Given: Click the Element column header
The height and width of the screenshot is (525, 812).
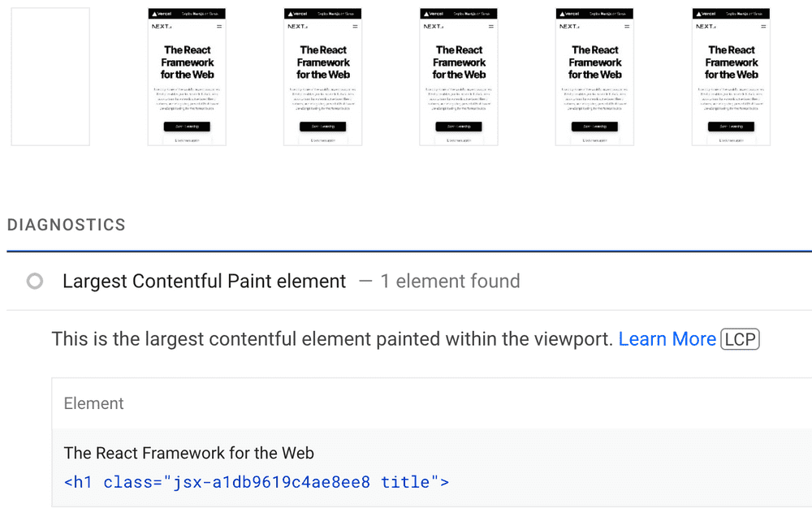Looking at the screenshot, I should pyautogui.click(x=93, y=403).
